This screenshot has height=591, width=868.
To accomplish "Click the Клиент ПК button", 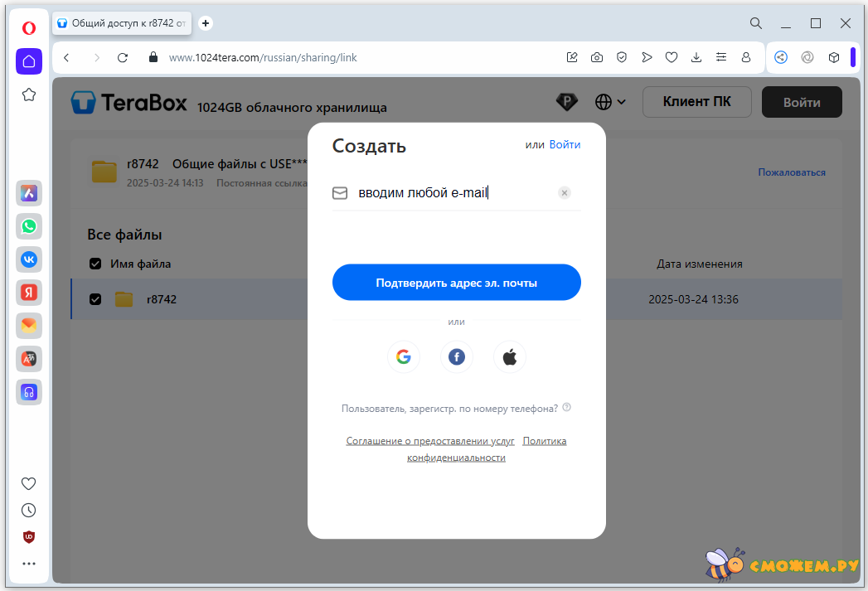I will click(697, 102).
